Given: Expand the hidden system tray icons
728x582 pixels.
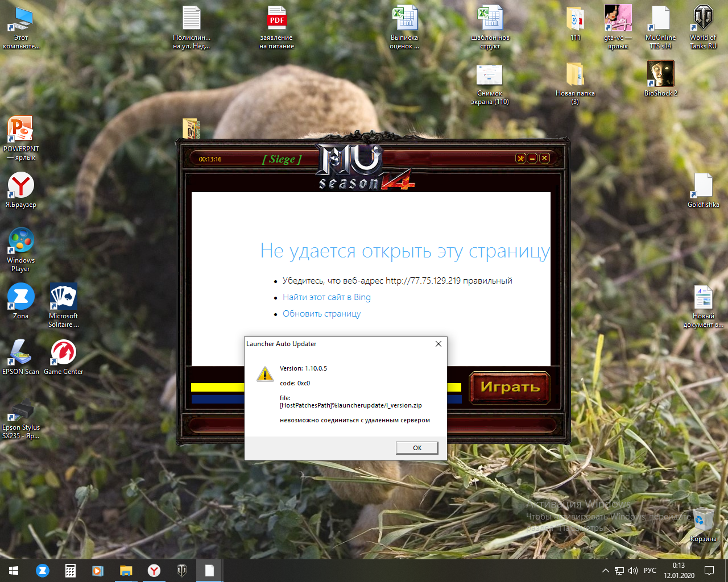Looking at the screenshot, I should 605,571.
